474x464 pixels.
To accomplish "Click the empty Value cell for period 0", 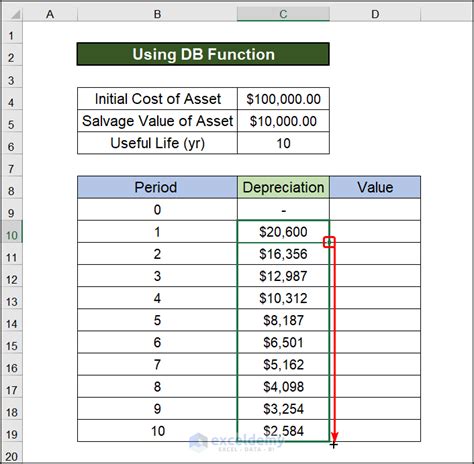I will click(x=375, y=210).
